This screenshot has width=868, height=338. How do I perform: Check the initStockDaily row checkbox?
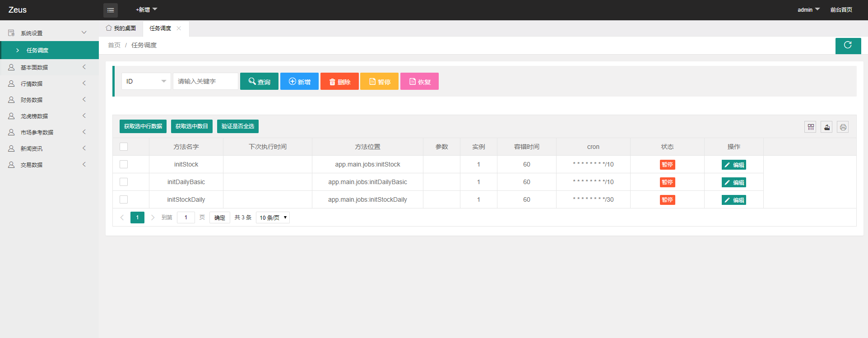124,199
